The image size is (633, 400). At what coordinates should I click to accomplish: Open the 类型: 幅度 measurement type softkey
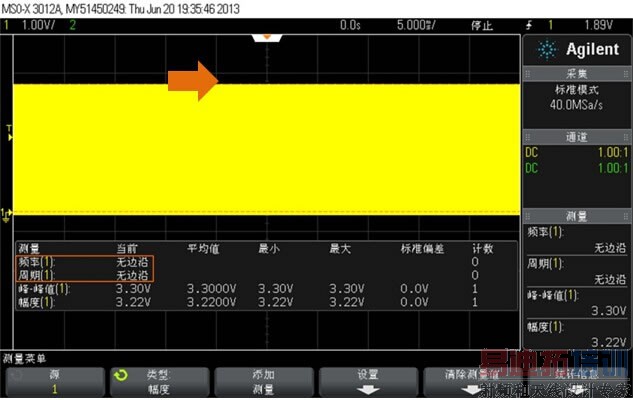click(x=159, y=382)
